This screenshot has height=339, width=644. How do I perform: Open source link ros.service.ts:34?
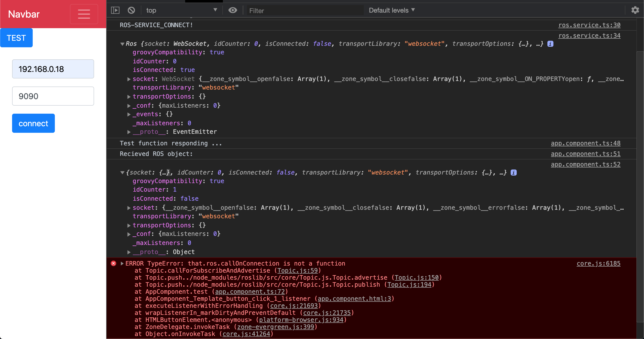[589, 35]
